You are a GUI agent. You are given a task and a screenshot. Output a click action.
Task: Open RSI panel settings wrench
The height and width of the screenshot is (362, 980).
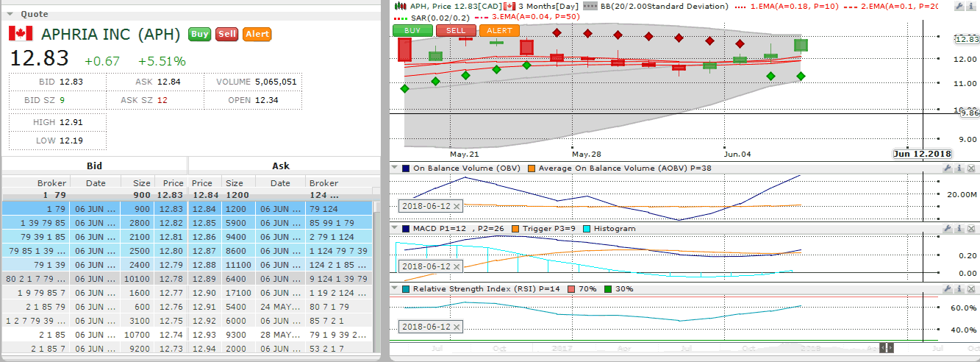(948, 289)
